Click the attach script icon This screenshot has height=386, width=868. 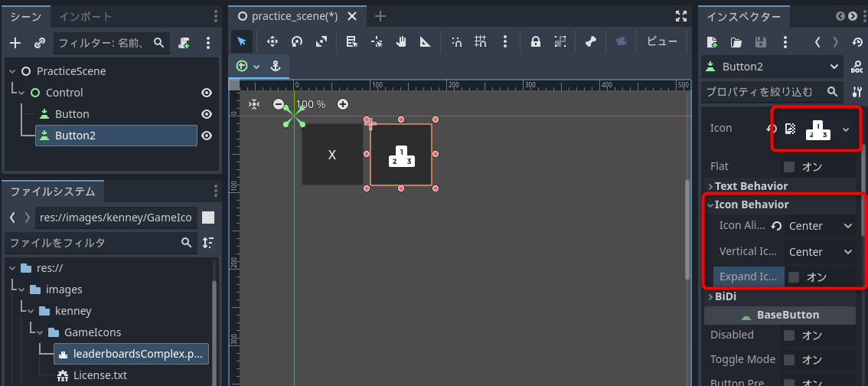point(184,43)
